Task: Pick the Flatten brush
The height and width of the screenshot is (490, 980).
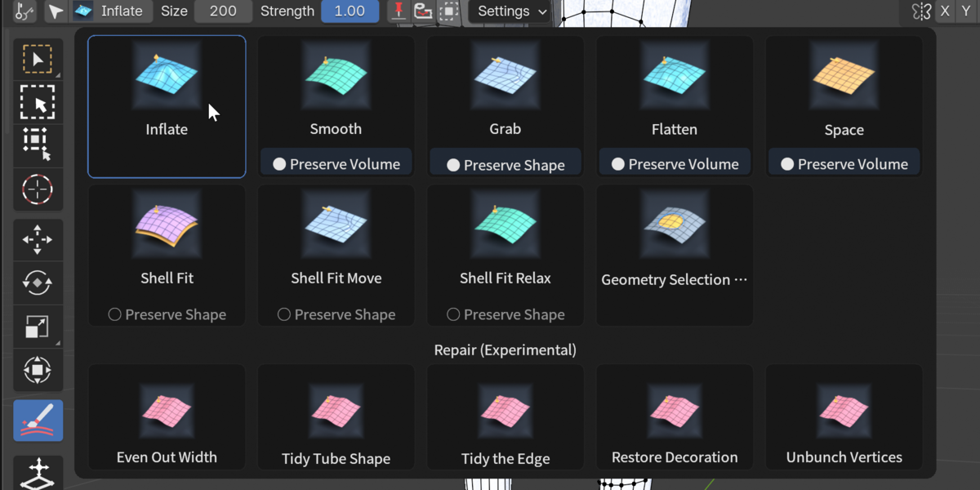Action: click(675, 91)
